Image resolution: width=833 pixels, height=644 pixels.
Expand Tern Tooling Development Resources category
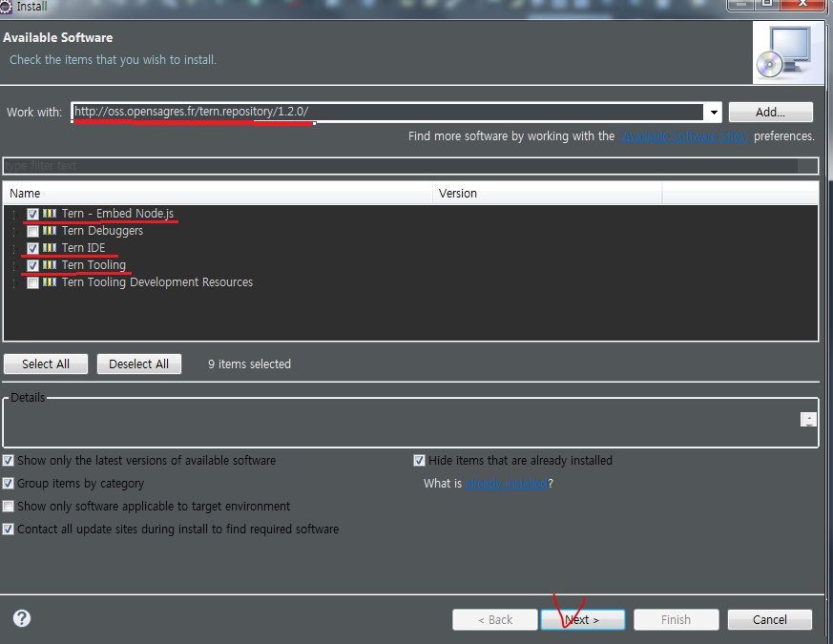pyautogui.click(x=15, y=282)
